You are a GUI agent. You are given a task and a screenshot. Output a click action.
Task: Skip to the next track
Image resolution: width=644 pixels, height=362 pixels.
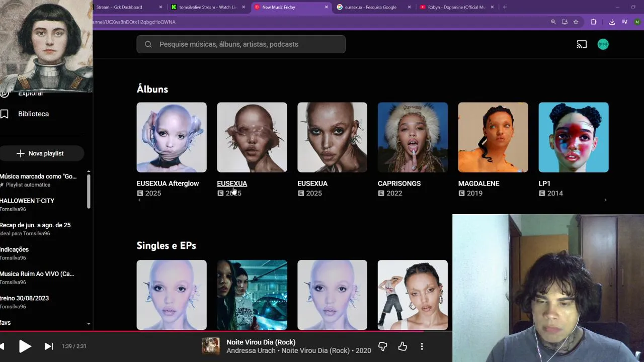click(49, 346)
